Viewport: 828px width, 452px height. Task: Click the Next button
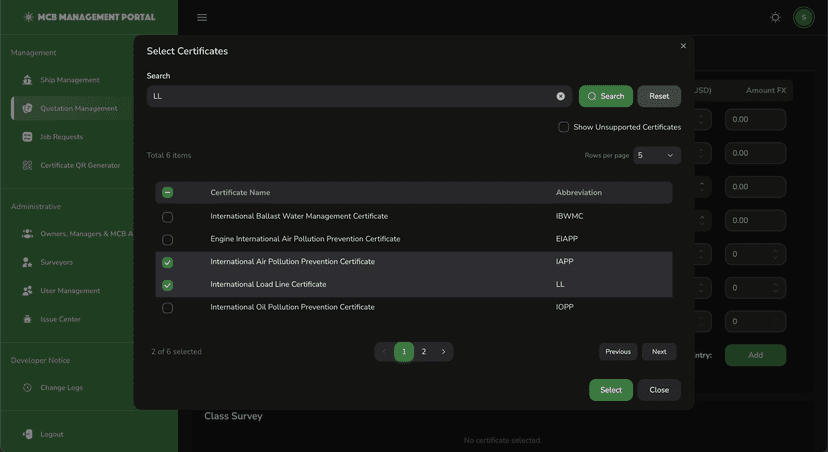tap(659, 352)
